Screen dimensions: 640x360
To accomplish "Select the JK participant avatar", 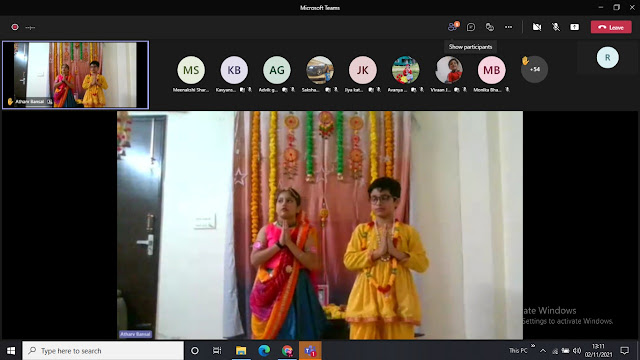I will coord(362,70).
